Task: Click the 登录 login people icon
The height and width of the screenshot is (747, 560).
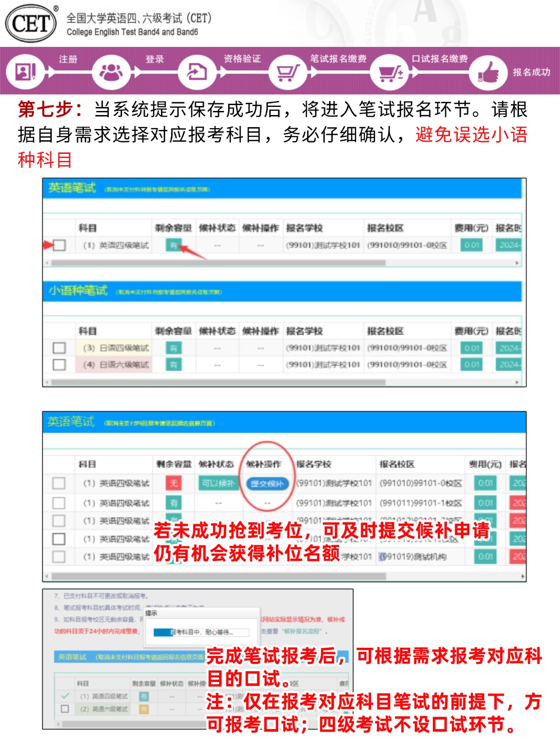Action: (x=111, y=72)
